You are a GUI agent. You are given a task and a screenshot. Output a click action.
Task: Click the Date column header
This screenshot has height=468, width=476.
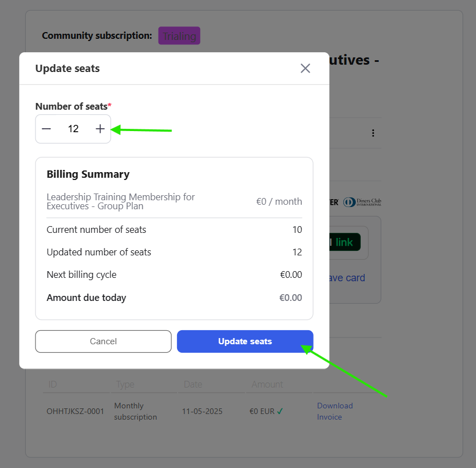click(193, 385)
